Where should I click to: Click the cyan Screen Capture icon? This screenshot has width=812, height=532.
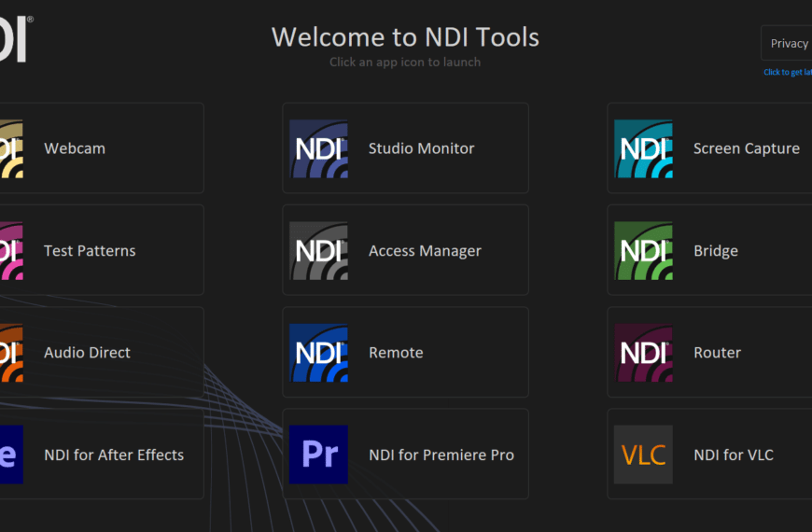click(643, 148)
